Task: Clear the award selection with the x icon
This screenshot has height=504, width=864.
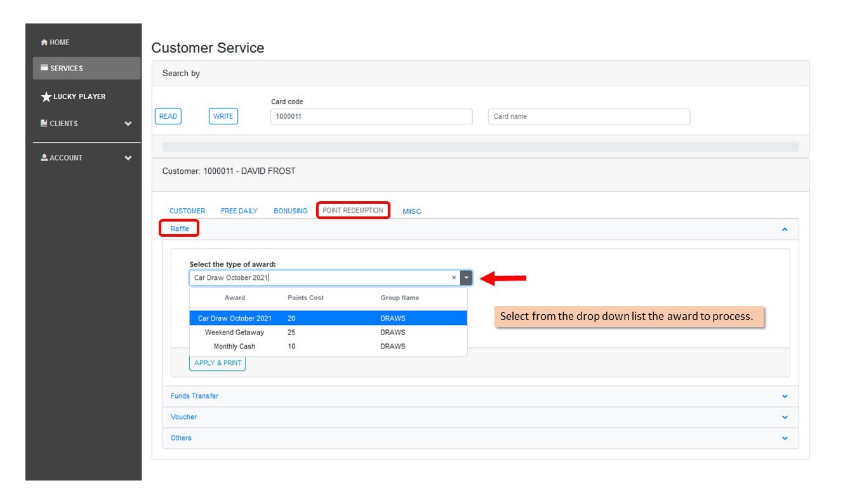Action: pyautogui.click(x=454, y=277)
